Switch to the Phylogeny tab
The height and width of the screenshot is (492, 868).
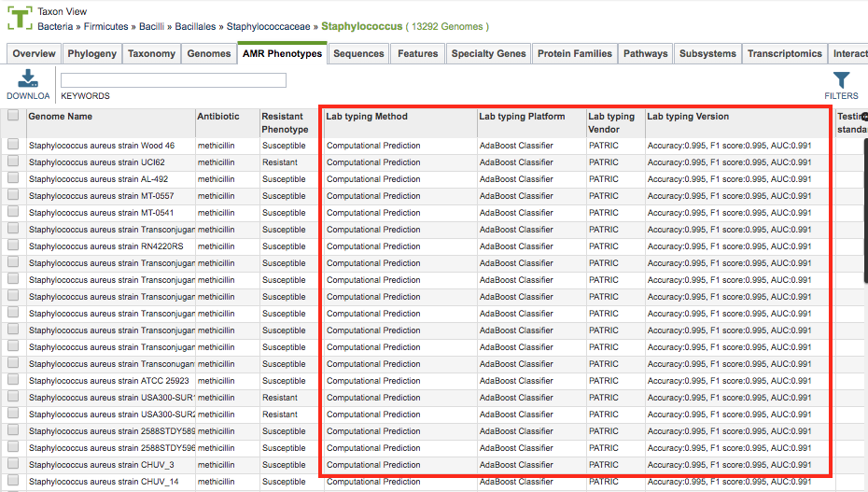pyautogui.click(x=91, y=54)
